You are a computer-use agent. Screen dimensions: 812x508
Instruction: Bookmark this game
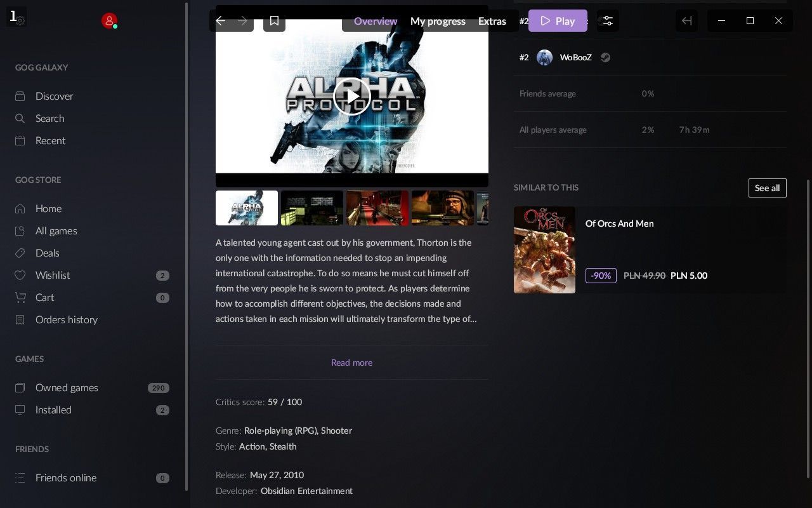[274, 20]
